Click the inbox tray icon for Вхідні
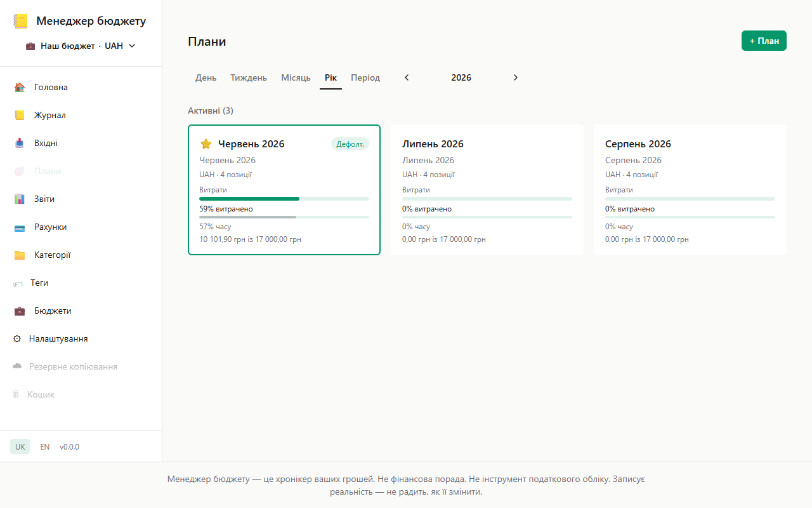 click(x=20, y=143)
